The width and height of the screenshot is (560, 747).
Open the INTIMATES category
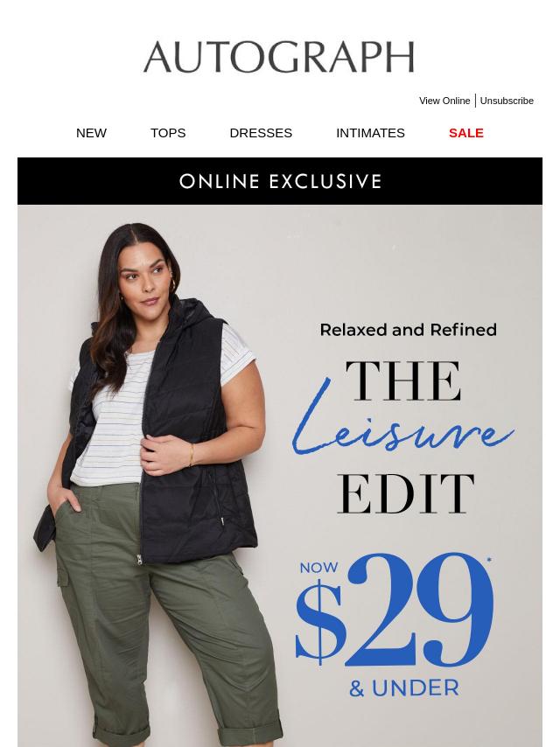370,133
